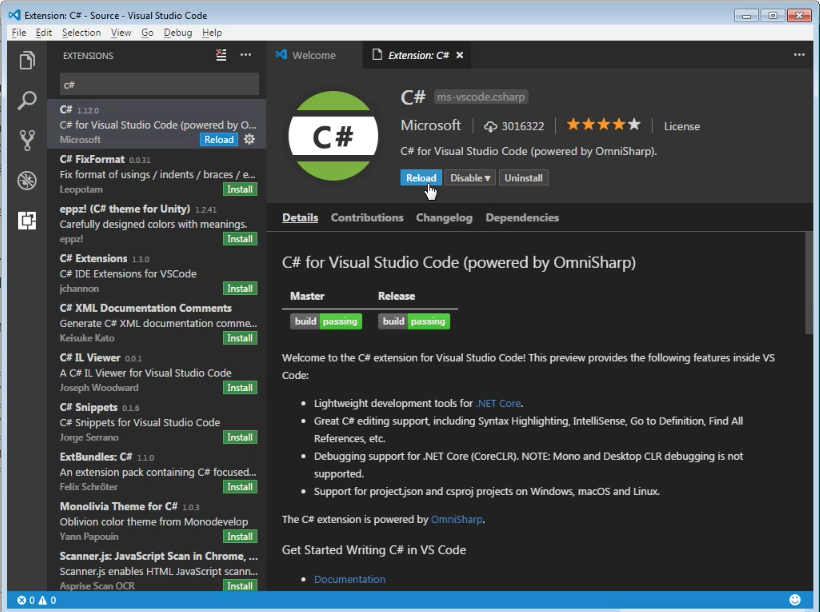Open the File menu
The image size is (820, 612).
pyautogui.click(x=19, y=32)
